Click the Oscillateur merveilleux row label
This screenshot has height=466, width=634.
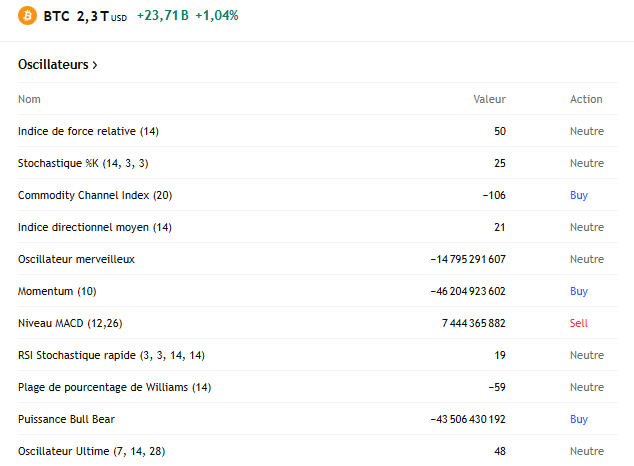click(x=76, y=259)
